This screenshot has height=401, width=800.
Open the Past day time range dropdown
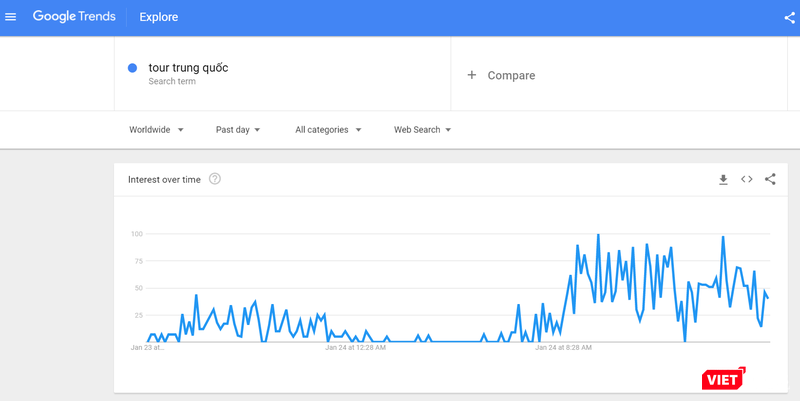(x=238, y=130)
